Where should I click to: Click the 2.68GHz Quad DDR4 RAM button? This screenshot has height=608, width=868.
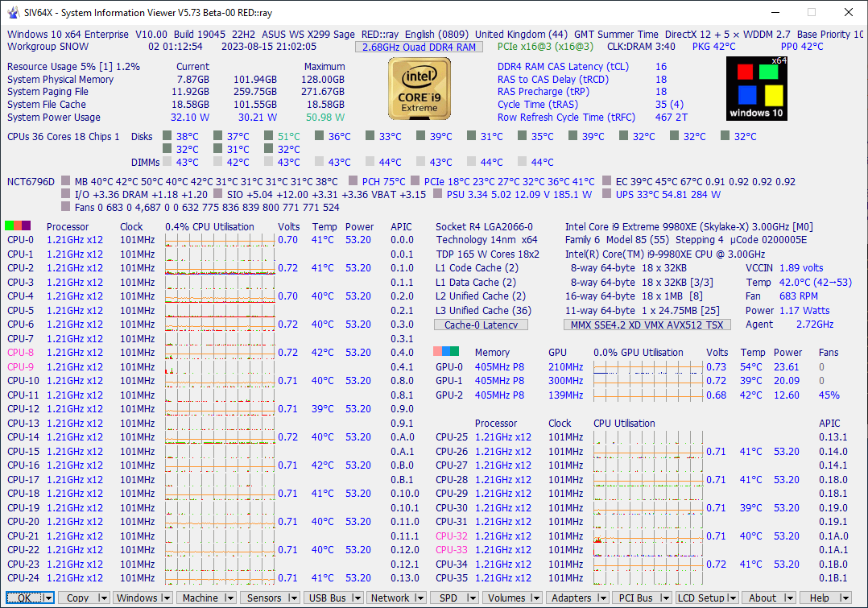point(420,47)
